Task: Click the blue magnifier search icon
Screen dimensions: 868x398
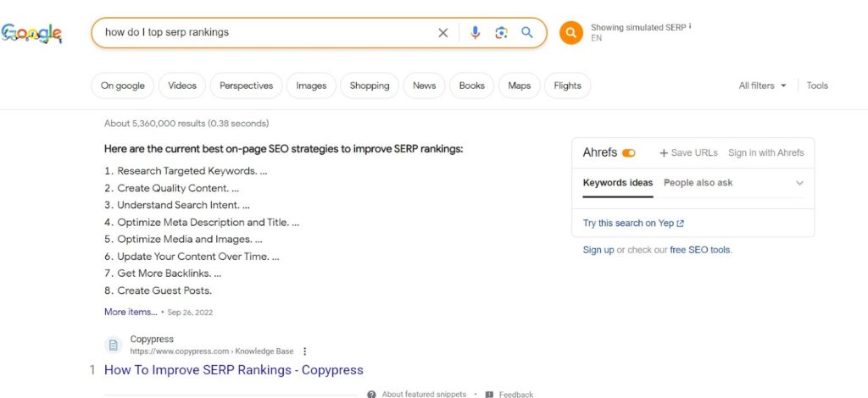Action: tap(527, 33)
